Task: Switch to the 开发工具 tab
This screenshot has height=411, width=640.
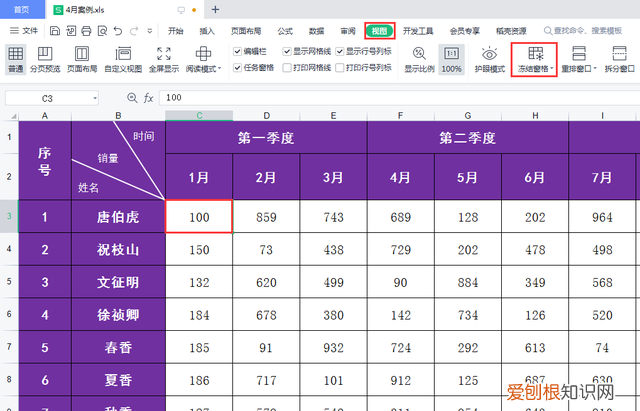Action: coord(418,31)
